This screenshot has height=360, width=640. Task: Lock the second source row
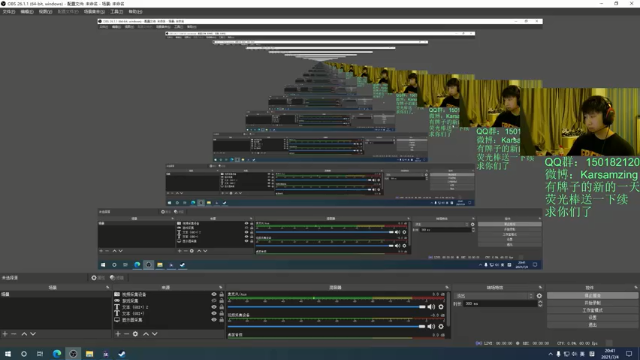222,300
